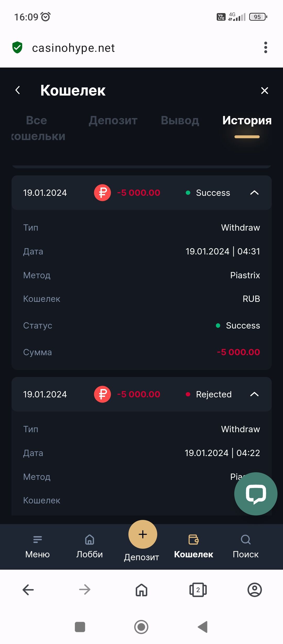Tap the casinohype.net address bar
Screen dimensions: 283x644
click(73, 48)
